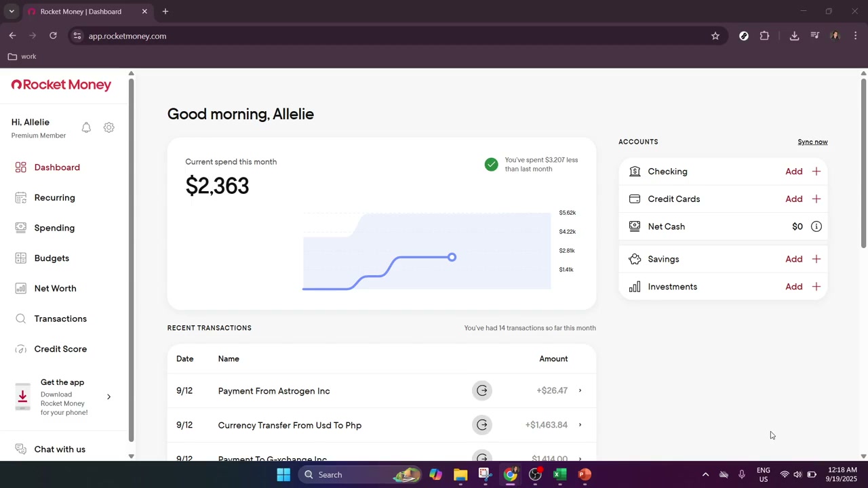Click Add for Checking account
Screen dimensions: 868x488
[794, 171]
